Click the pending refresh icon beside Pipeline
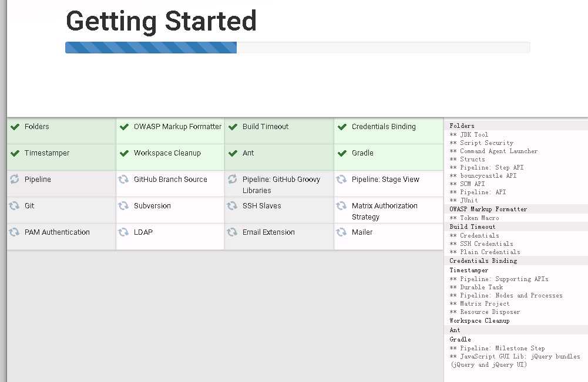 pyautogui.click(x=14, y=179)
